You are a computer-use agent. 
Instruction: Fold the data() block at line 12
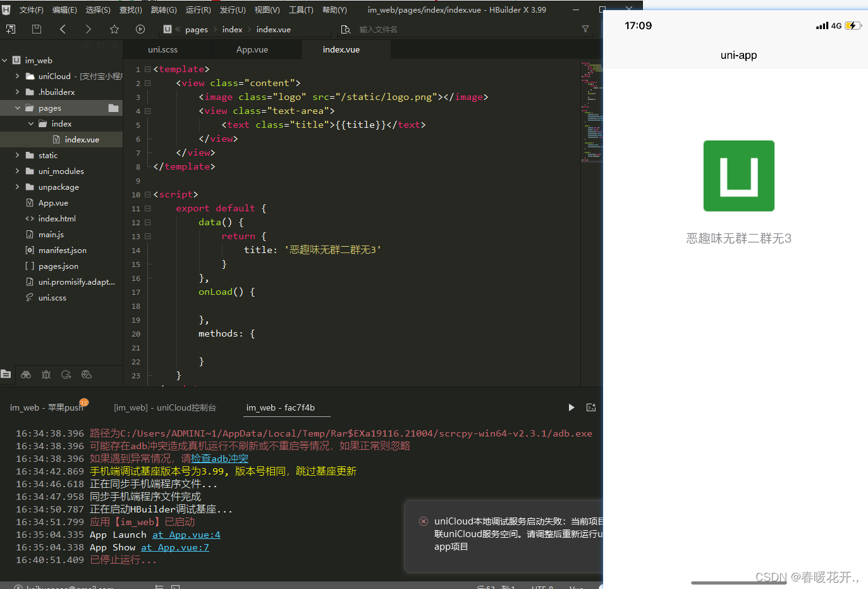(x=147, y=222)
